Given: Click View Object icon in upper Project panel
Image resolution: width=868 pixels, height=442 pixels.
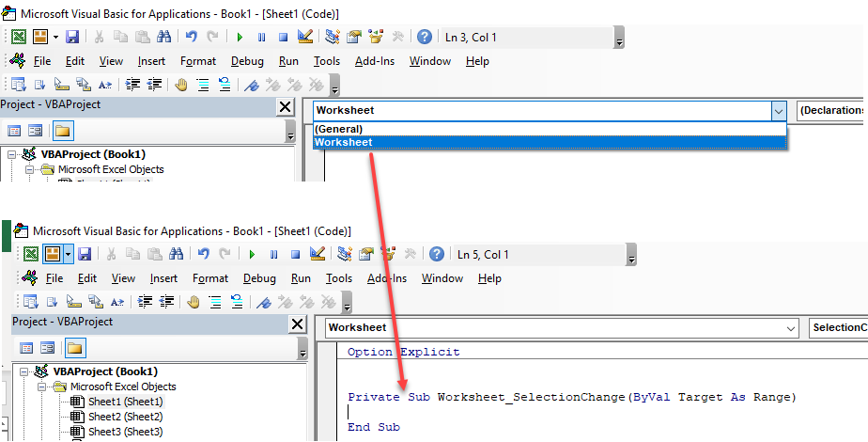Looking at the screenshot, I should pos(36,132).
